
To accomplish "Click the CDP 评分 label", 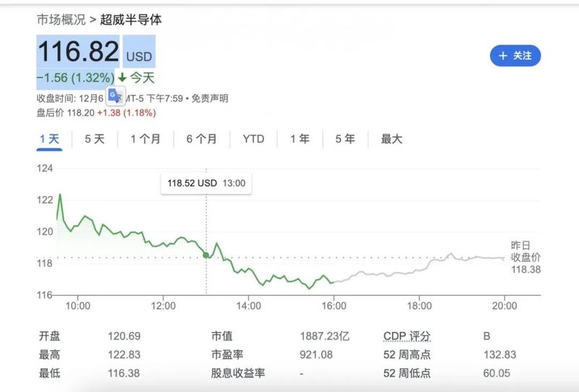I will pyautogui.click(x=407, y=336).
